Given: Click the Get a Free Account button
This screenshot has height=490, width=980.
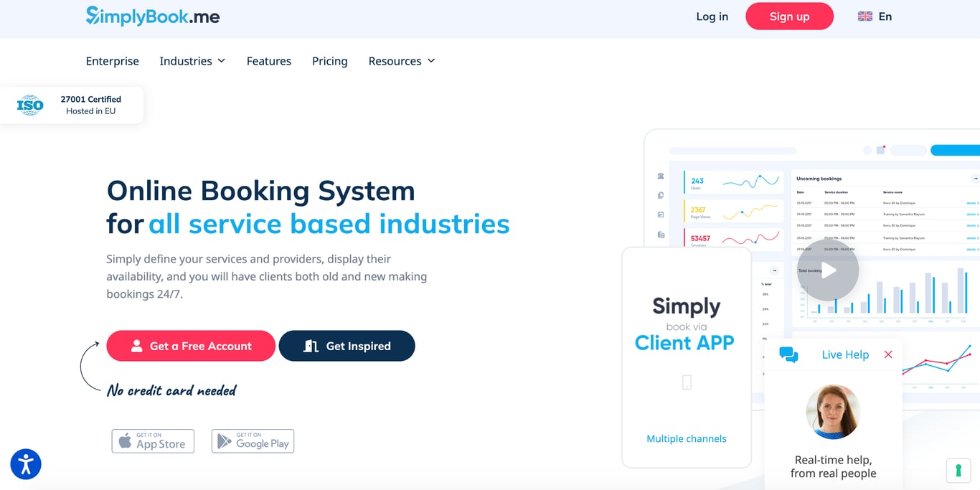Looking at the screenshot, I should pos(191,346).
